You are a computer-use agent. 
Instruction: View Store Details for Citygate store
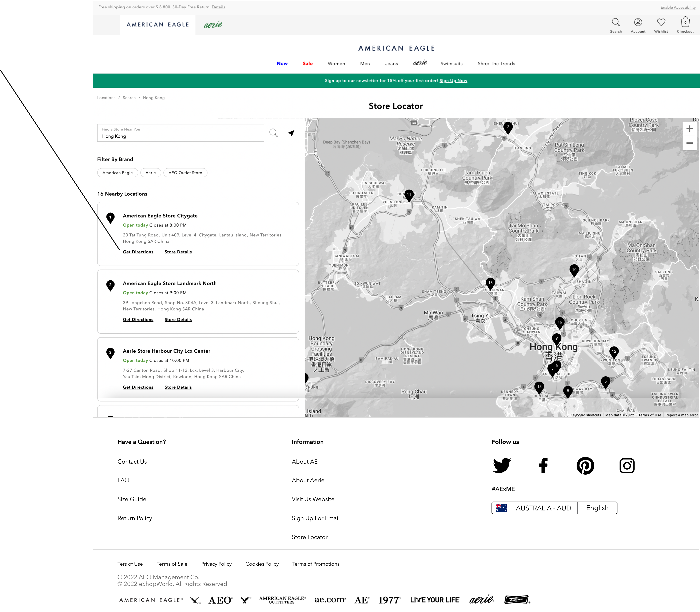[x=178, y=252]
